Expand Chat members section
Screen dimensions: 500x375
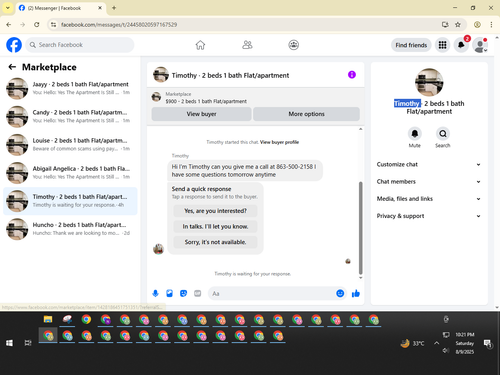point(429,182)
